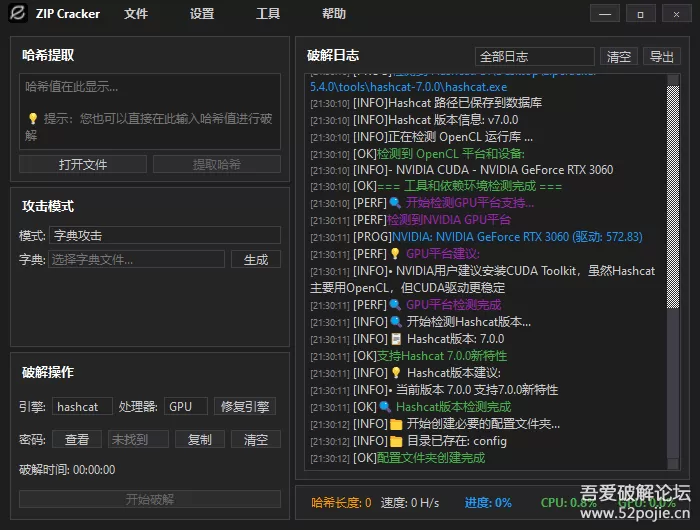Screen dimensions: 700x530
Task: Click the hash value input area
Action: [x=150, y=112]
